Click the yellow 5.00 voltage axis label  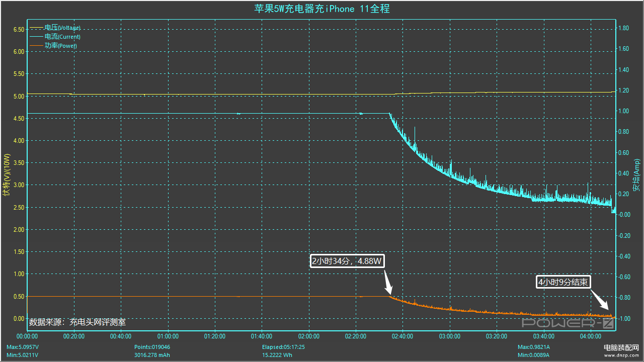tap(18, 97)
